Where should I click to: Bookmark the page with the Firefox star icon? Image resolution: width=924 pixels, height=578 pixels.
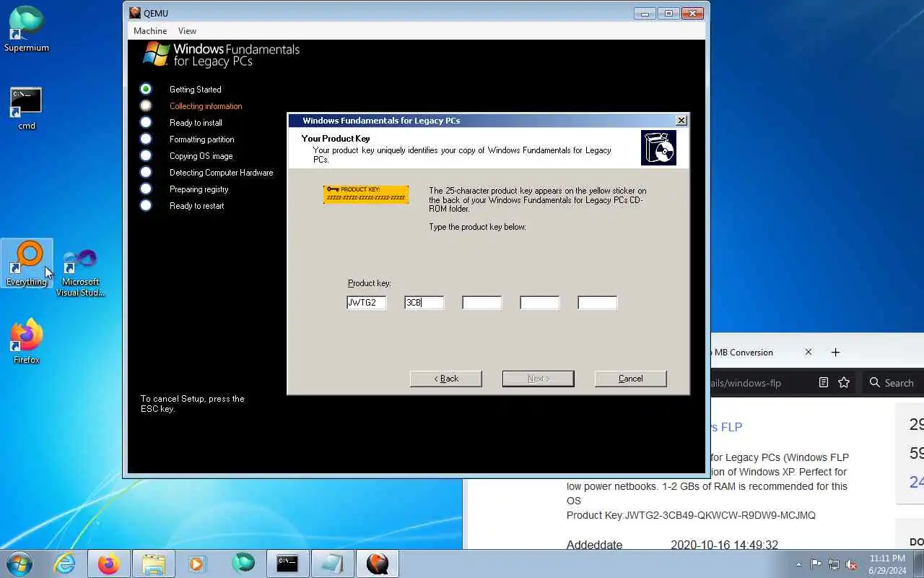(x=844, y=383)
